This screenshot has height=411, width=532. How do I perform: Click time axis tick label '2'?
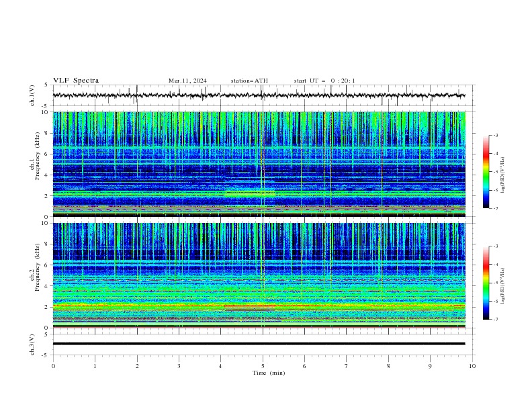[x=137, y=366]
